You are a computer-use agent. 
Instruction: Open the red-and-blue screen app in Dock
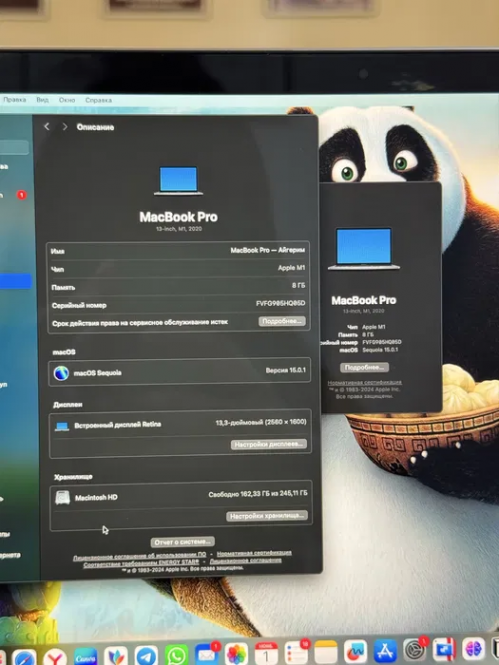click(x=444, y=649)
